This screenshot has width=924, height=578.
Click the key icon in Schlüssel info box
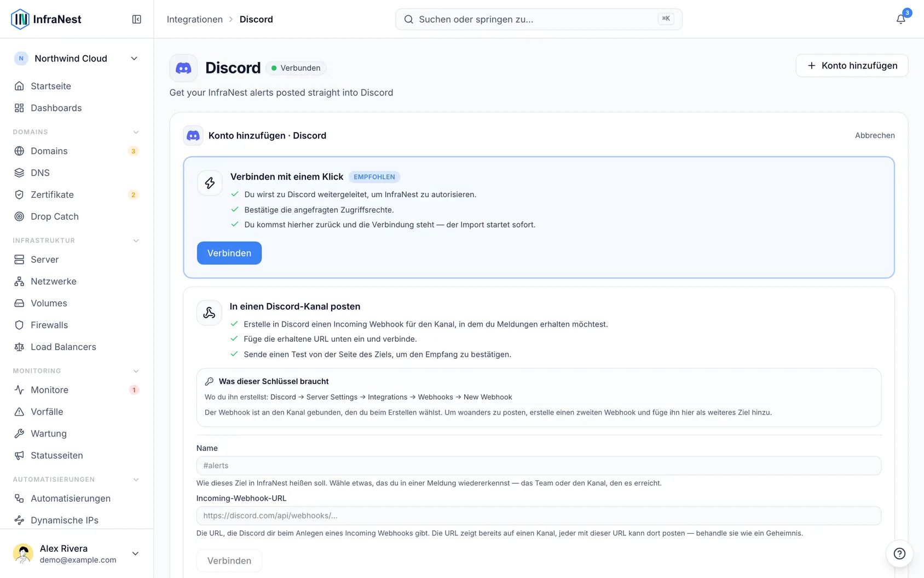click(209, 381)
